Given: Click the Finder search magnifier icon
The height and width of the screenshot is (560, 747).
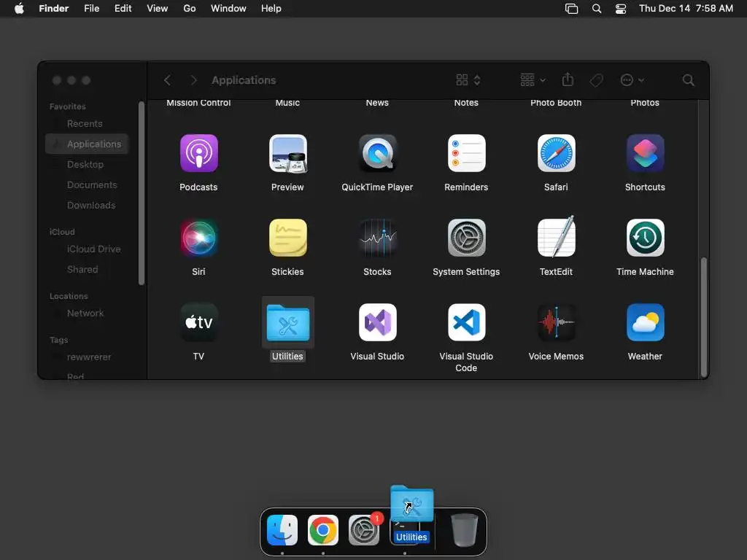Looking at the screenshot, I should tap(688, 80).
